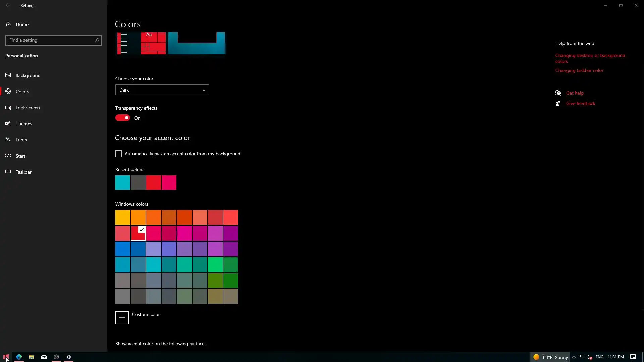The height and width of the screenshot is (362, 644).
Task: Click the Find a setting field
Action: tap(50, 40)
